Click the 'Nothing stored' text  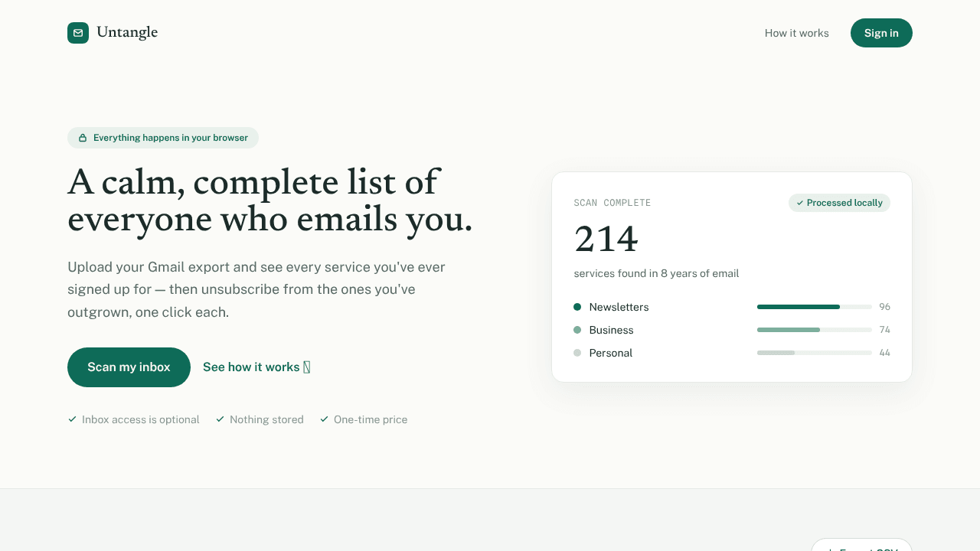click(x=266, y=419)
